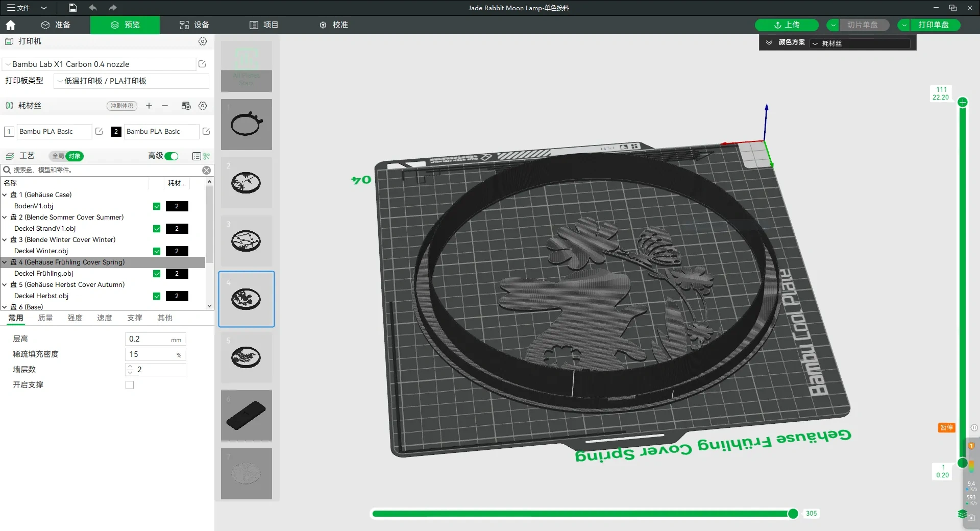Edit the Bambu Lab X1 Carbon printer preset
The height and width of the screenshot is (531, 980).
[202, 64]
